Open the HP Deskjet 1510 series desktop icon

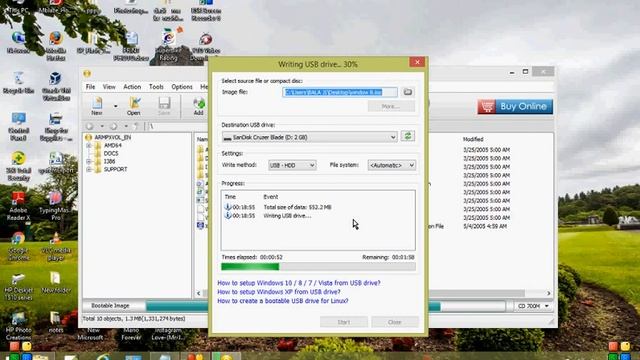coord(18,286)
